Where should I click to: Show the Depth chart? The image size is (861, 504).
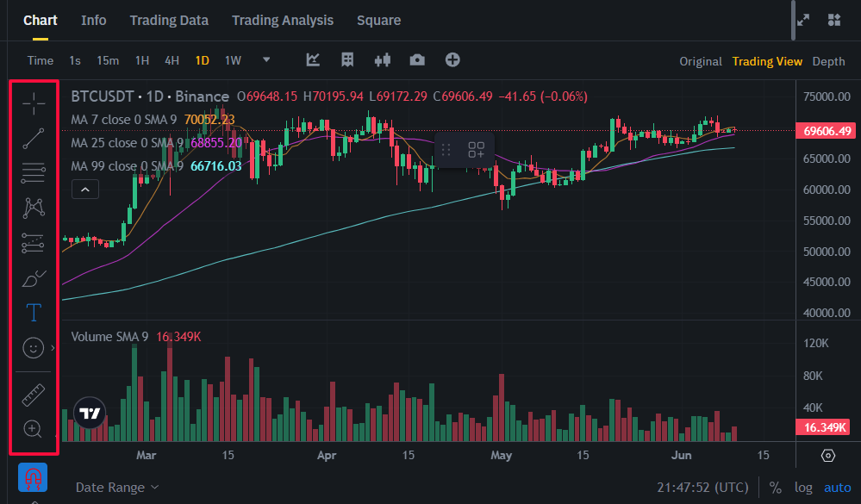tap(828, 61)
